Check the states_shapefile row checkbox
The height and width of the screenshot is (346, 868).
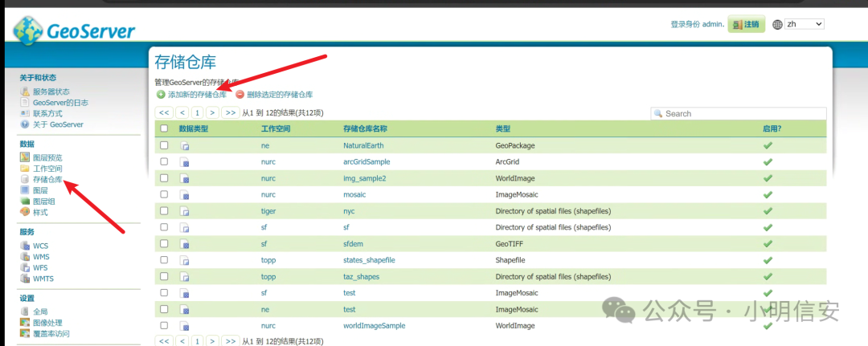click(x=164, y=260)
